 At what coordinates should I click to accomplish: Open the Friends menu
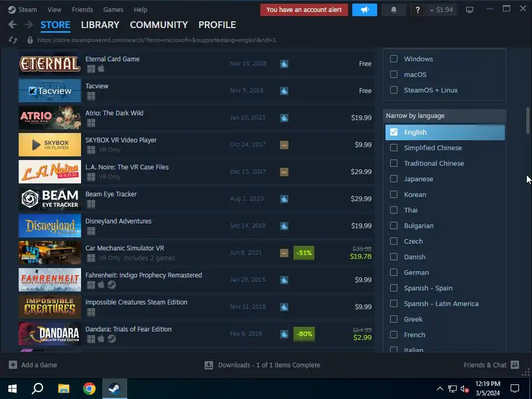(83, 9)
